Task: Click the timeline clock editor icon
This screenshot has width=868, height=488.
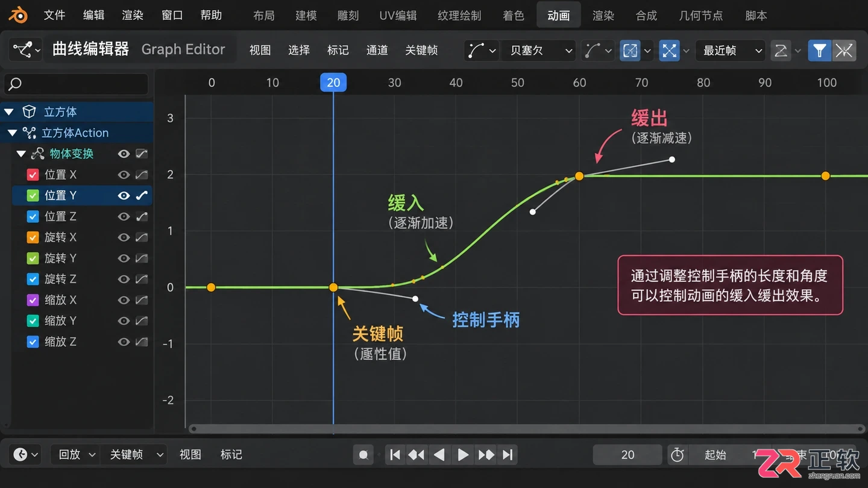Action: [20, 454]
